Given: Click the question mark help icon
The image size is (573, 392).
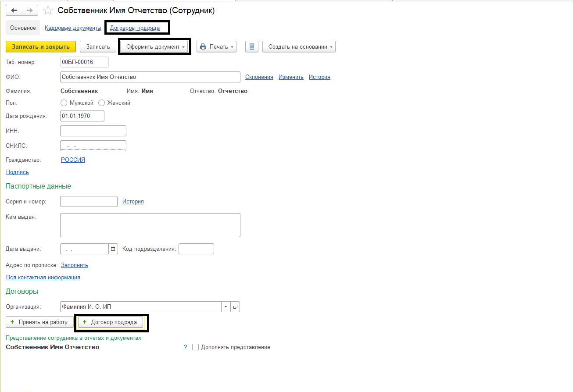Looking at the screenshot, I should 186,347.
